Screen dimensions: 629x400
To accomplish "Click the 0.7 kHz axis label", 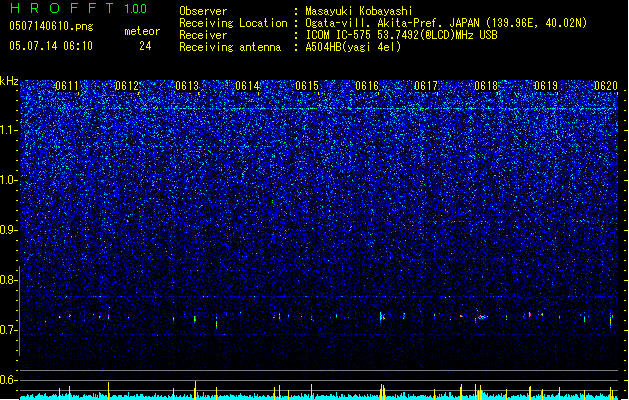I will point(9,330).
